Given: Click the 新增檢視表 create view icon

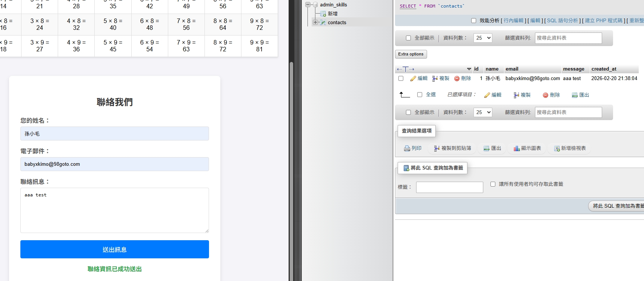Looking at the screenshot, I should 557,148.
